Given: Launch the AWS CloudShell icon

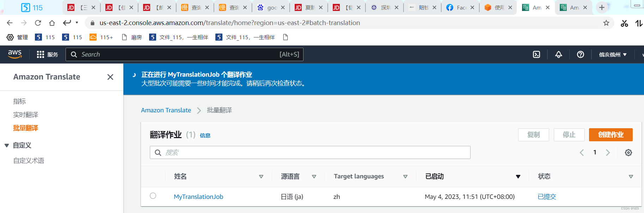Looking at the screenshot, I should coord(536,54).
